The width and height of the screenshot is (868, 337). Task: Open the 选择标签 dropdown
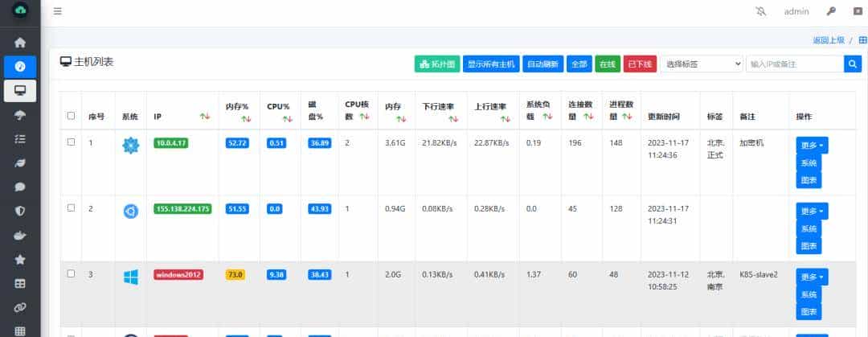click(702, 64)
